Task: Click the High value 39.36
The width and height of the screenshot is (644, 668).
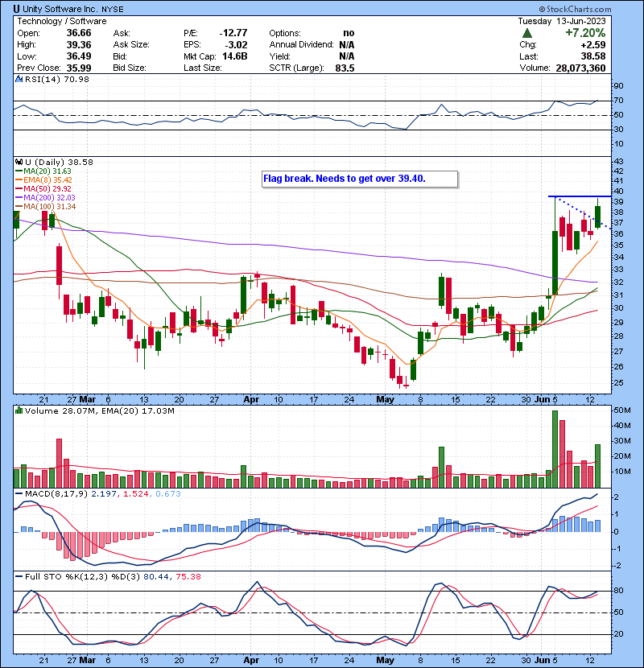Action: click(79, 45)
